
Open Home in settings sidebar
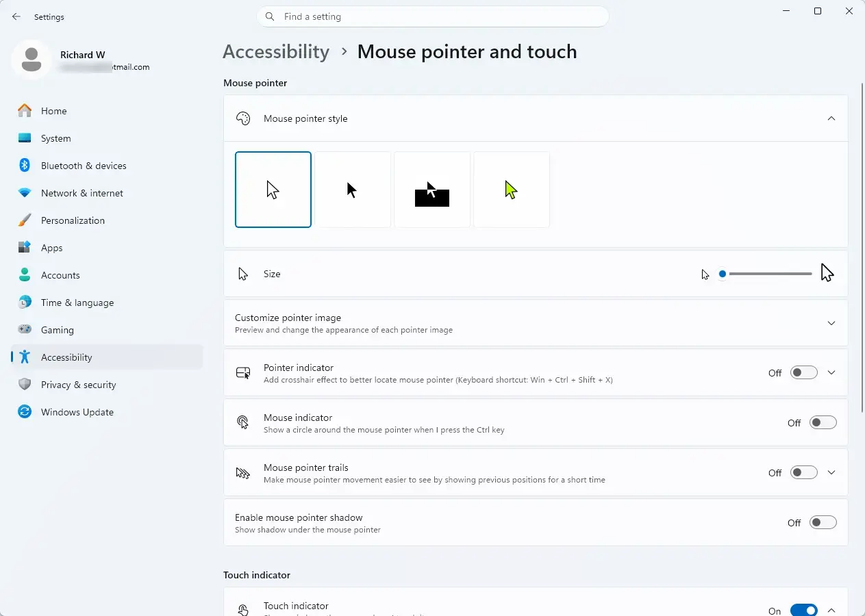pos(107,111)
